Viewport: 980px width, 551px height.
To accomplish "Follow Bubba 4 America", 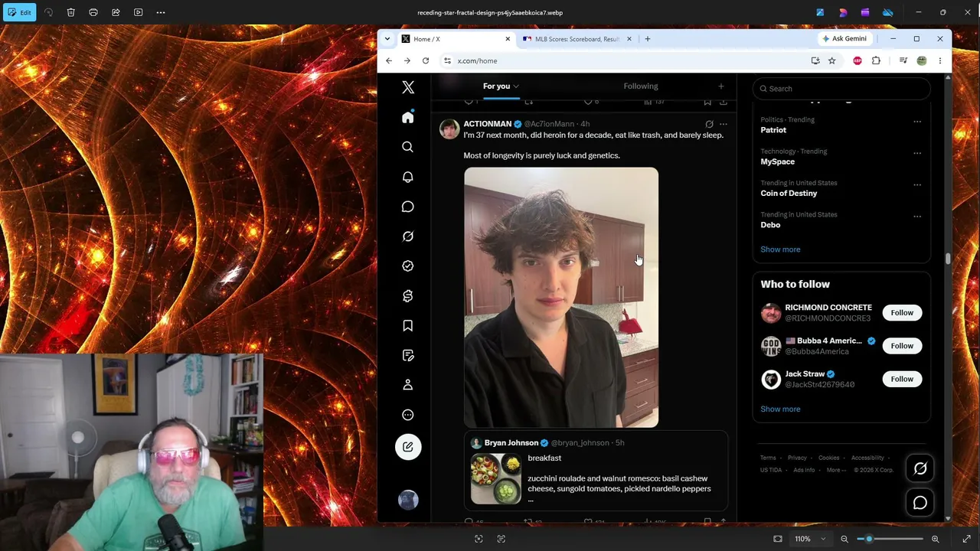I will [x=902, y=346].
